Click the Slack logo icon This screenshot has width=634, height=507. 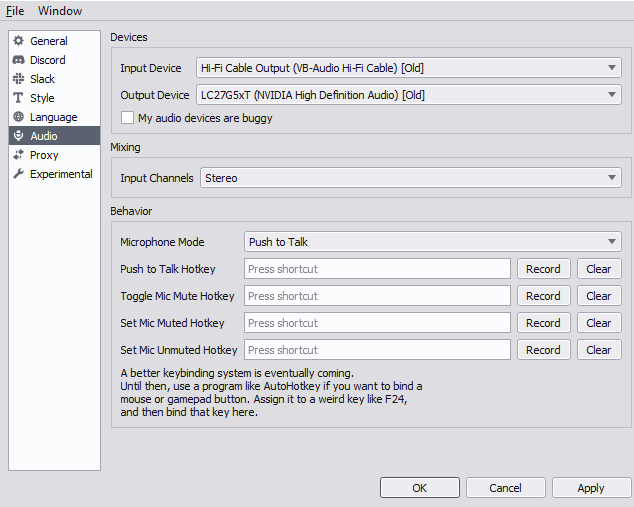coord(19,79)
